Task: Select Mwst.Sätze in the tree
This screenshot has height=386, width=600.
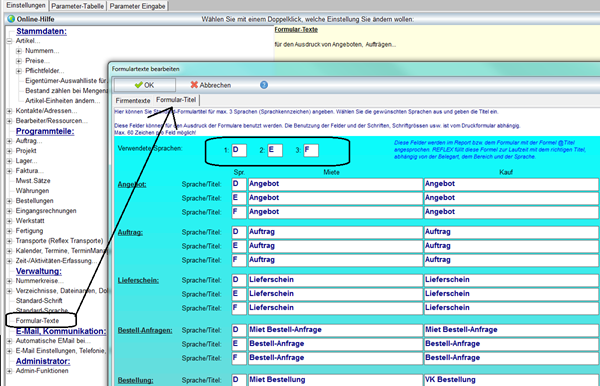Action: [33, 181]
